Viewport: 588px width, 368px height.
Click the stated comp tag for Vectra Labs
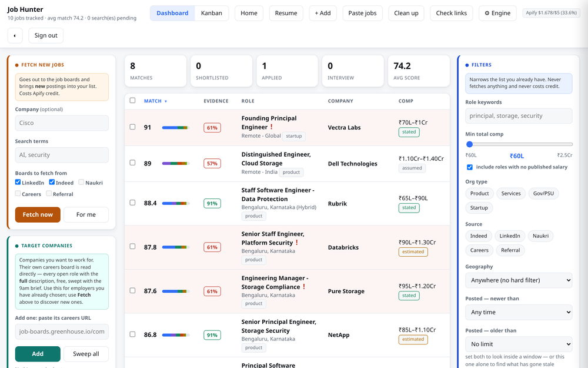click(409, 132)
